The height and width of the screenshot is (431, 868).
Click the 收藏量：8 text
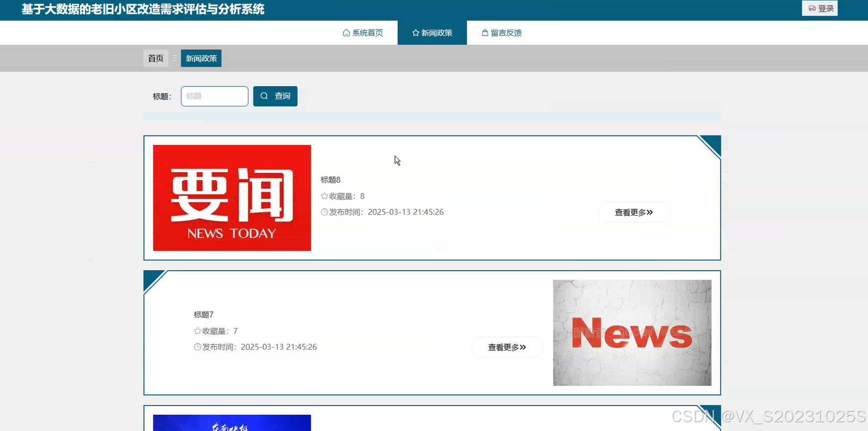click(347, 196)
